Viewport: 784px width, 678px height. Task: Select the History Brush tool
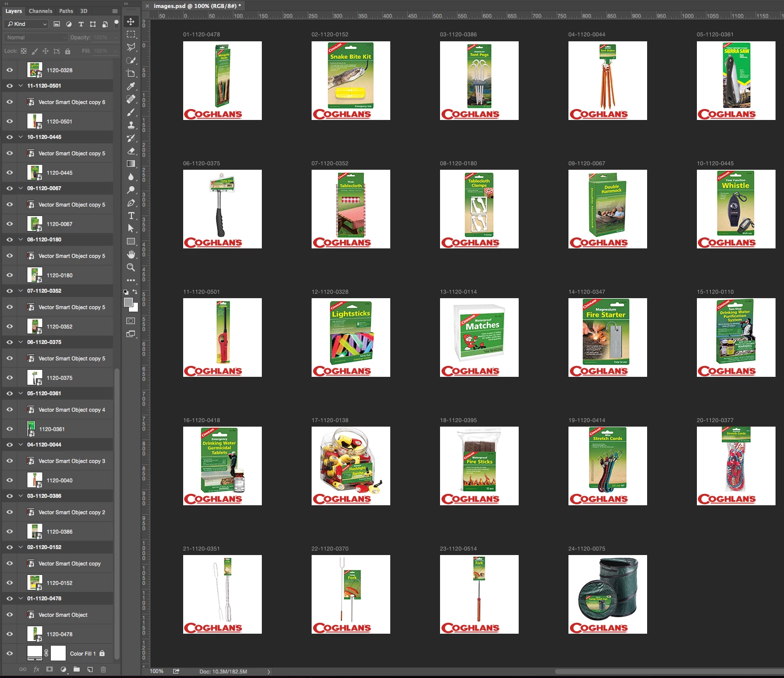(x=131, y=138)
